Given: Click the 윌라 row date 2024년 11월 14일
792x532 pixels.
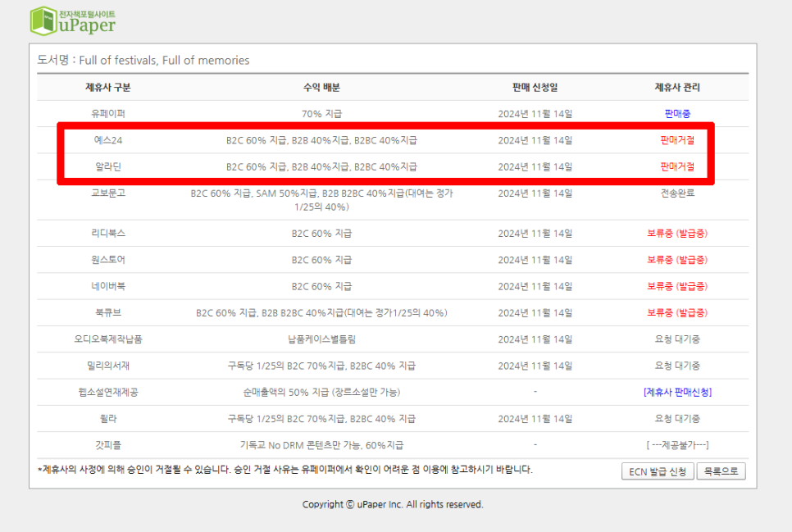Looking at the screenshot, I should pos(535,419).
